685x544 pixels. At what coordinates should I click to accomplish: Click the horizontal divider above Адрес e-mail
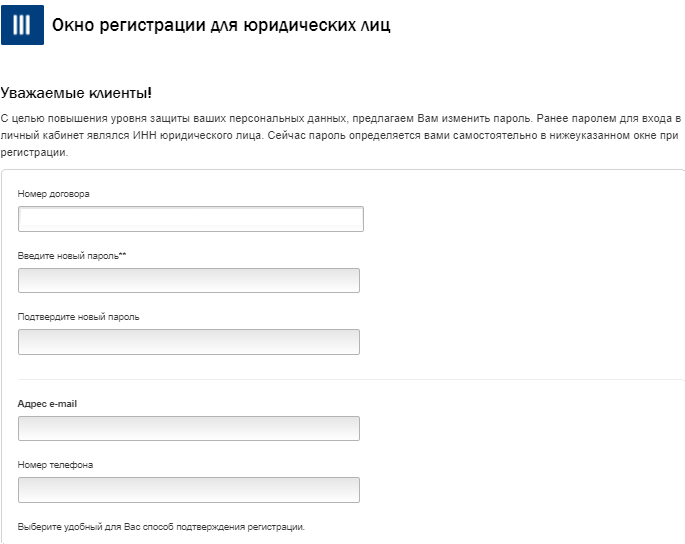(349, 379)
